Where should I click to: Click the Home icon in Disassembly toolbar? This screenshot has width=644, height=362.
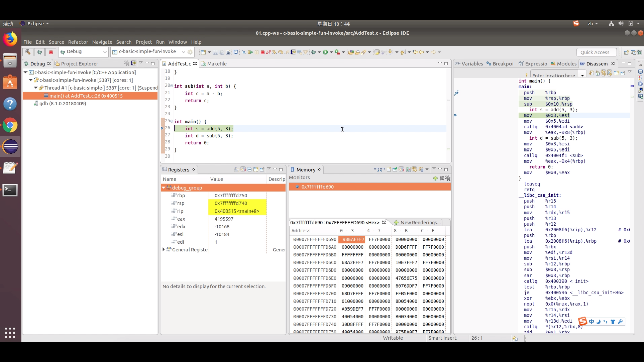[x=598, y=73]
